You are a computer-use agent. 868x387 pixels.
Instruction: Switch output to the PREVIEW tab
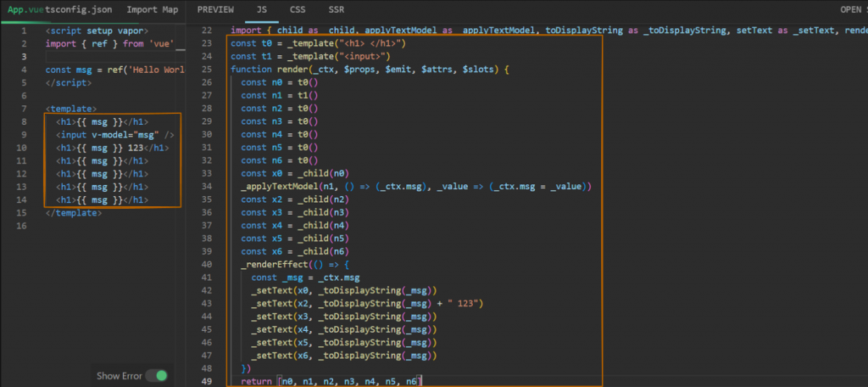click(215, 9)
